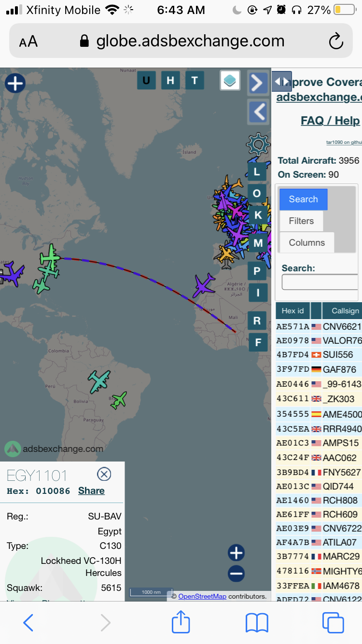Select row 3B9BD4 FNY5627
This screenshot has height=644, width=362.
point(319,472)
